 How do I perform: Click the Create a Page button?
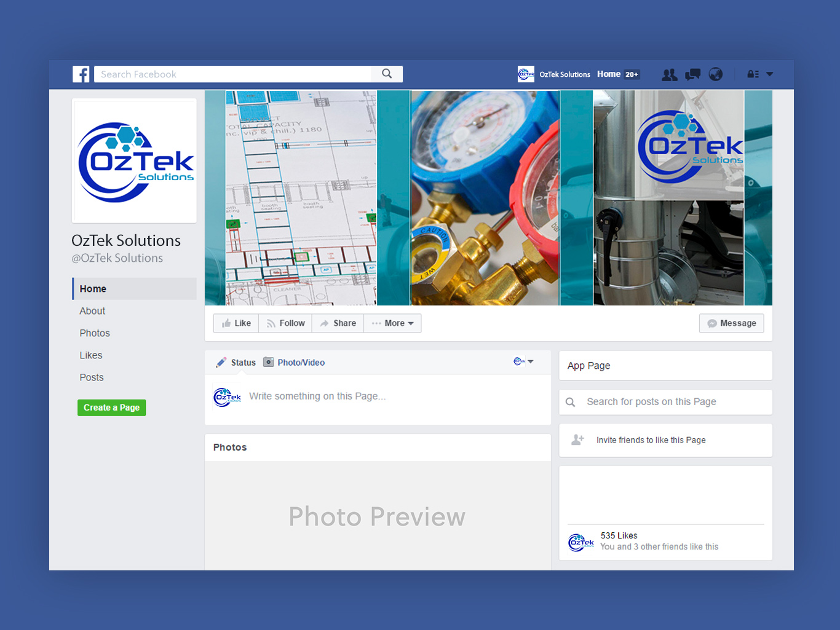pos(111,408)
